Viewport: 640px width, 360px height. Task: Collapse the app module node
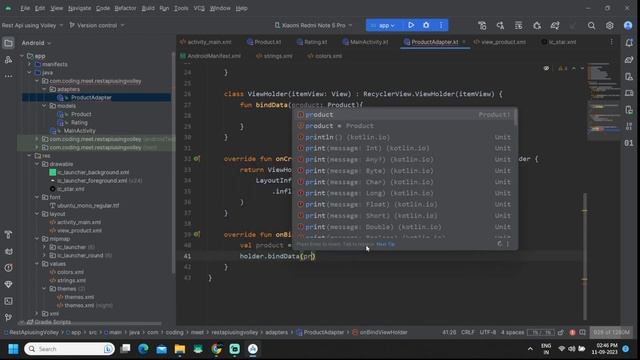point(22,56)
